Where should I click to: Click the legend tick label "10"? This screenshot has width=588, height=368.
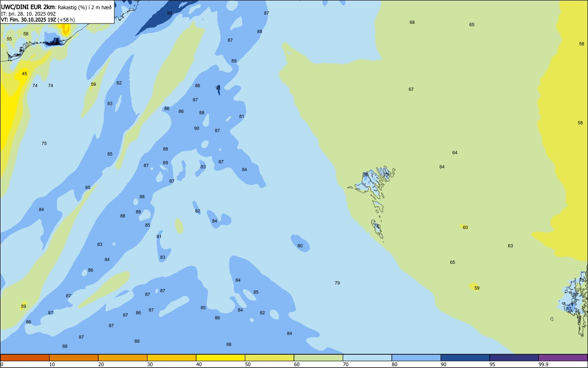(x=52, y=364)
